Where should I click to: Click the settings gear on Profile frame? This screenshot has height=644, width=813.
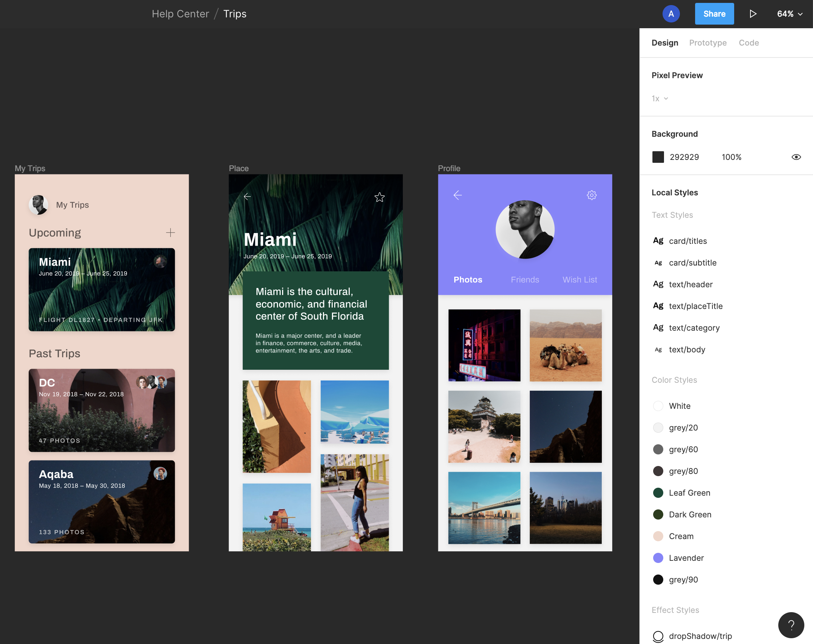[x=591, y=195]
